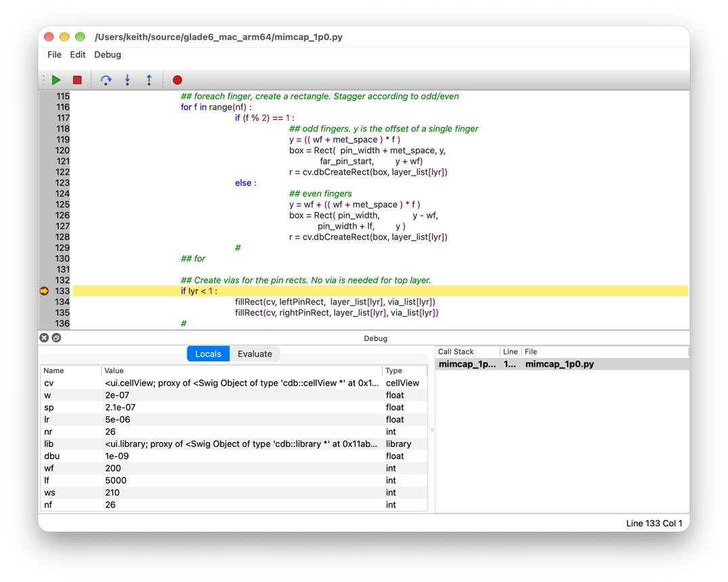Close the Debug panel with the X icon
The height and width of the screenshot is (582, 728).
[x=44, y=338]
